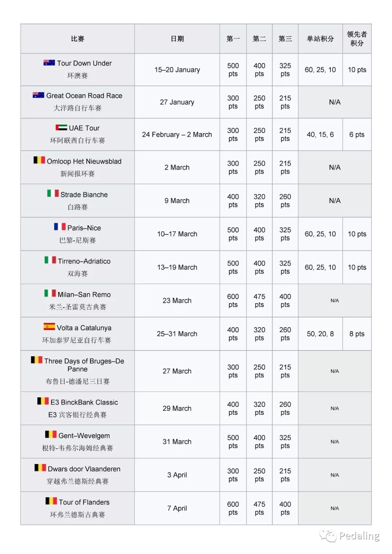Click the French flag beside Paris–Nice
This screenshot has width=392, height=554.
pyautogui.click(x=60, y=227)
